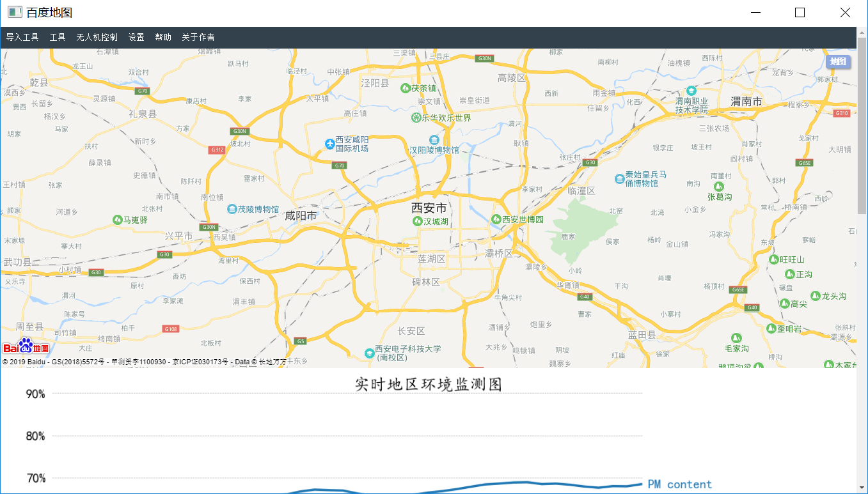Click the 茂陵博物馆 museum icon

[x=232, y=209]
